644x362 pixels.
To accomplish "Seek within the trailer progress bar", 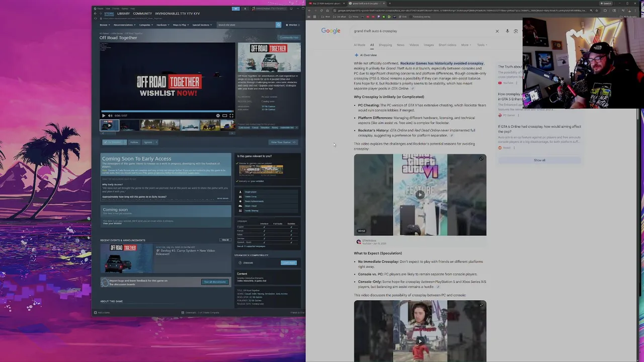I will click(x=167, y=112).
